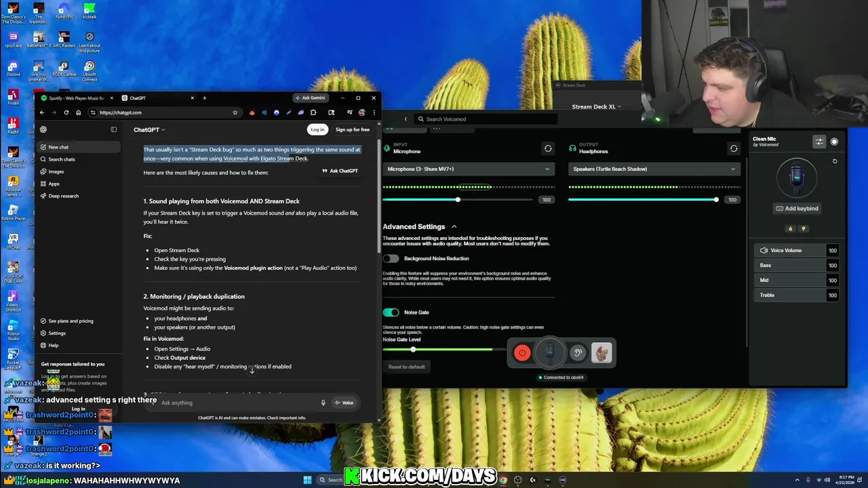Viewport: 868px width, 488px height.
Task: Click the Log in button
Action: [x=317, y=129]
